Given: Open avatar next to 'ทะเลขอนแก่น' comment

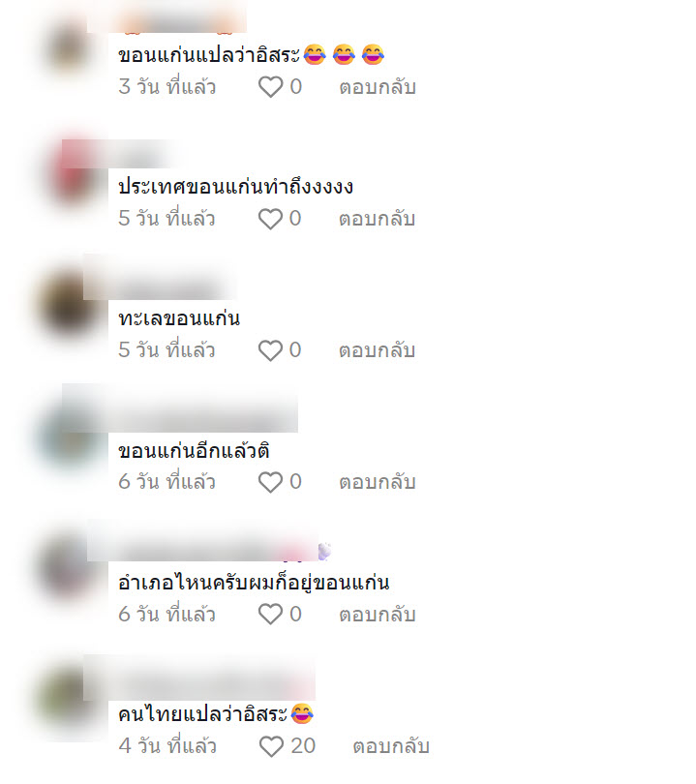Looking at the screenshot, I should click(x=70, y=305).
